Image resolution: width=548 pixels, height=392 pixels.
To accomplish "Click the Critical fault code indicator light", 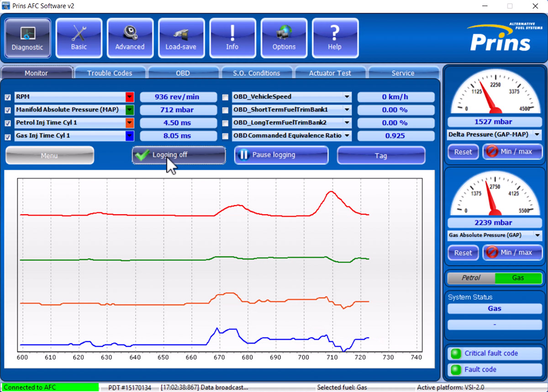I will point(455,354).
